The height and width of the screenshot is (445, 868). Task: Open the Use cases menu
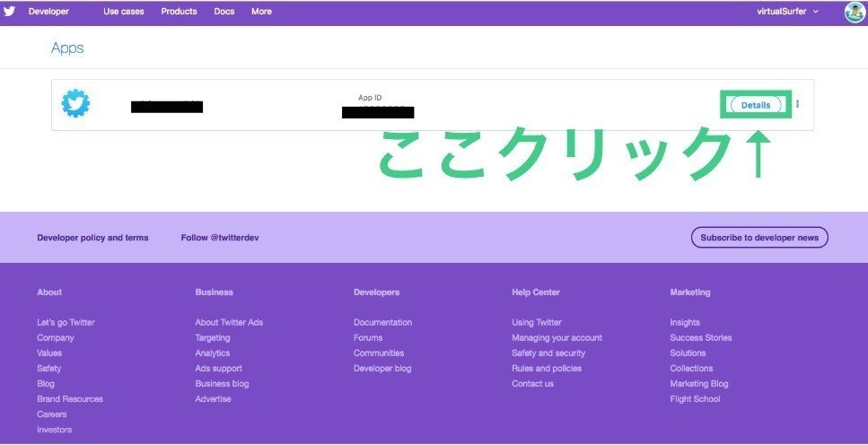[x=124, y=12]
